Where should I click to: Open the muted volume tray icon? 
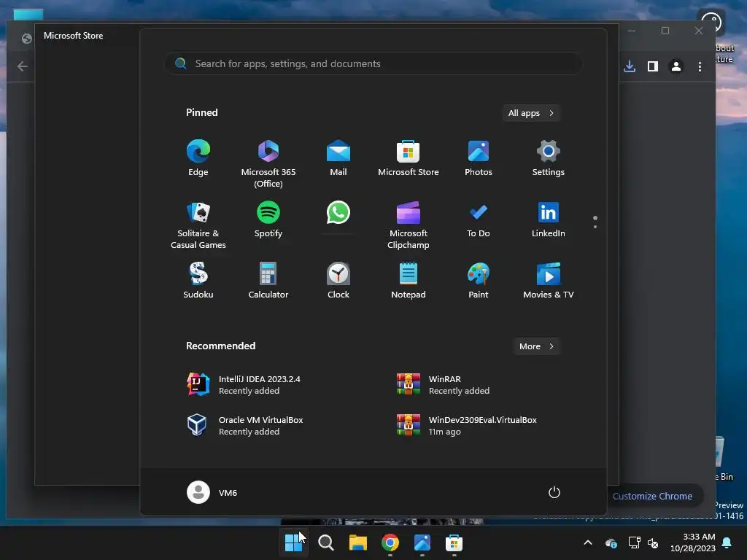click(x=653, y=542)
